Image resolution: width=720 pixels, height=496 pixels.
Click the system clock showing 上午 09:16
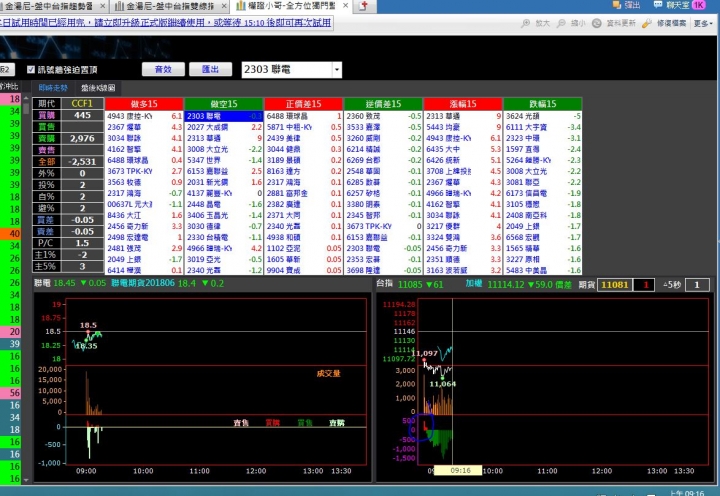[686, 493]
